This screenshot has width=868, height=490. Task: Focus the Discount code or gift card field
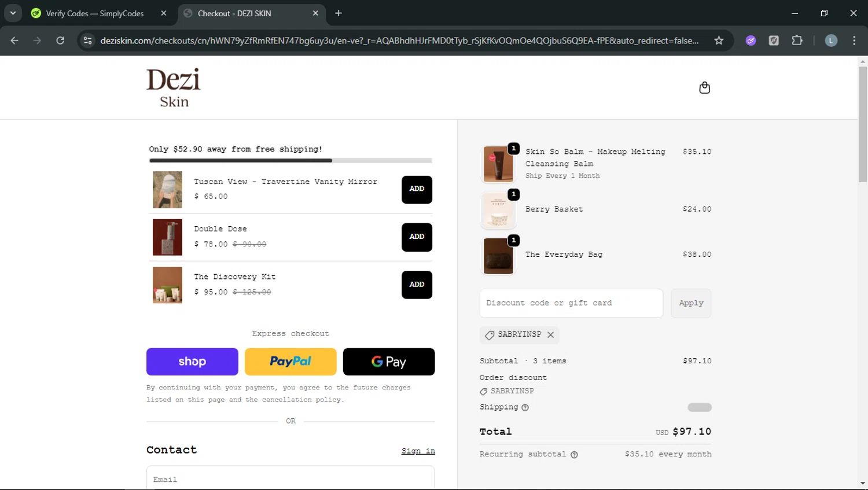(x=571, y=303)
